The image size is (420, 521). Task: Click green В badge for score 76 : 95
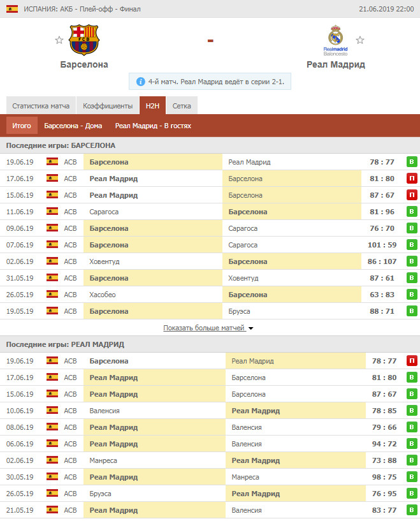click(x=412, y=494)
